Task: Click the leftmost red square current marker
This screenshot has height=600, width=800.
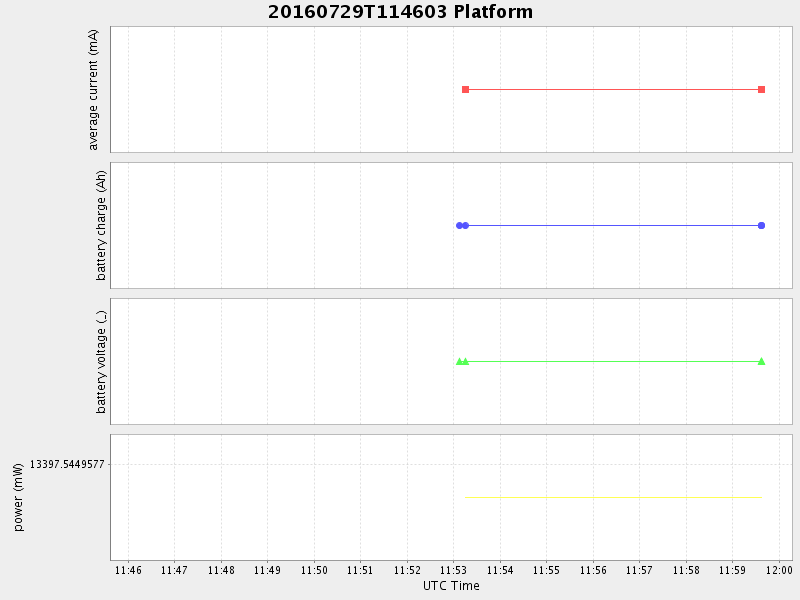Action: coord(465,90)
